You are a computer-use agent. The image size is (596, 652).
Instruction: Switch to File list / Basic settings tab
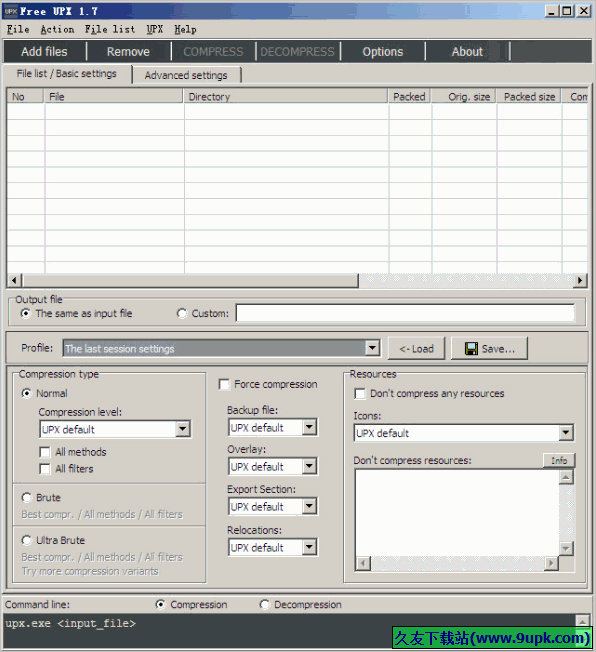pyautogui.click(x=67, y=74)
